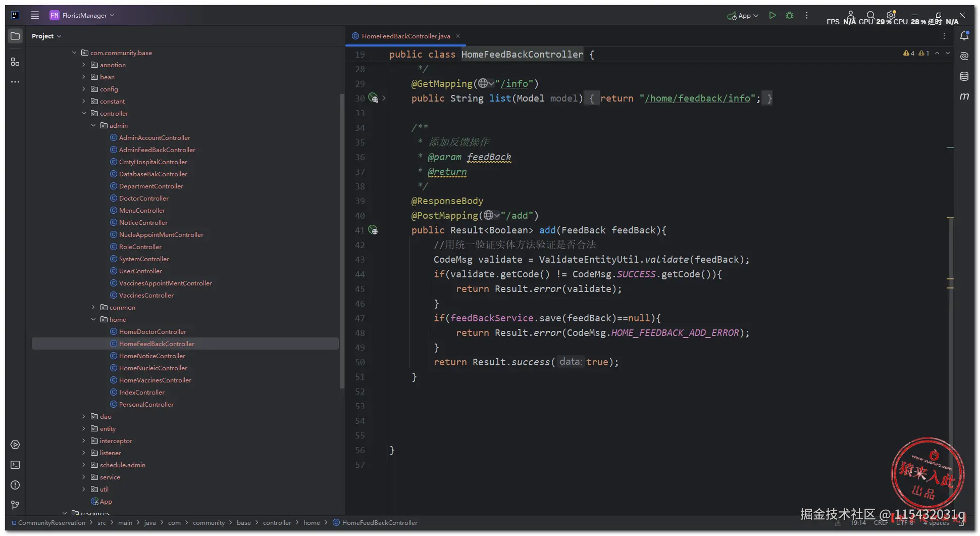This screenshot has height=536, width=980.
Task: Expand the annotion package
Action: pyautogui.click(x=84, y=65)
